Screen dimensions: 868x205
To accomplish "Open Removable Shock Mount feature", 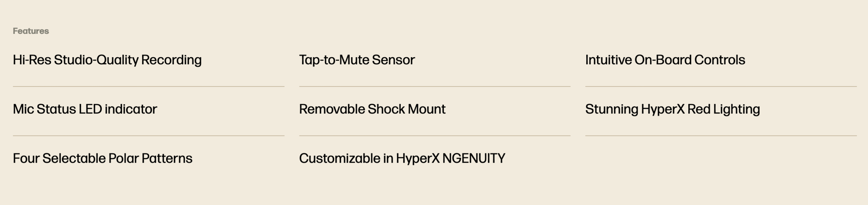I will tap(372, 109).
